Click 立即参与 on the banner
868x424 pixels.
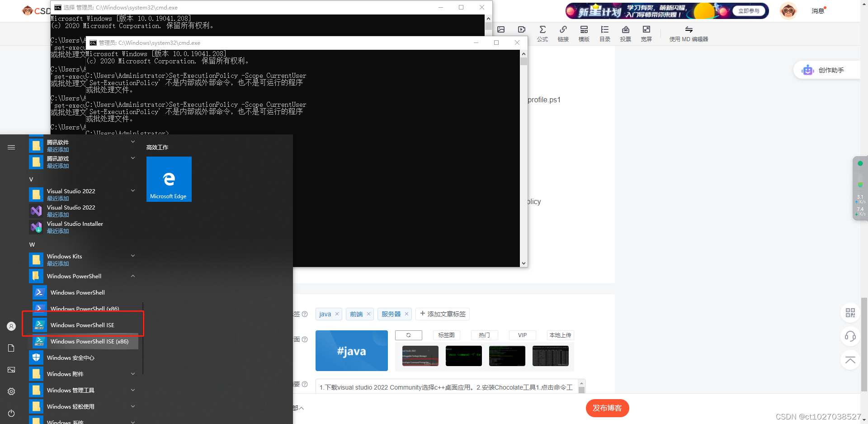click(x=749, y=11)
